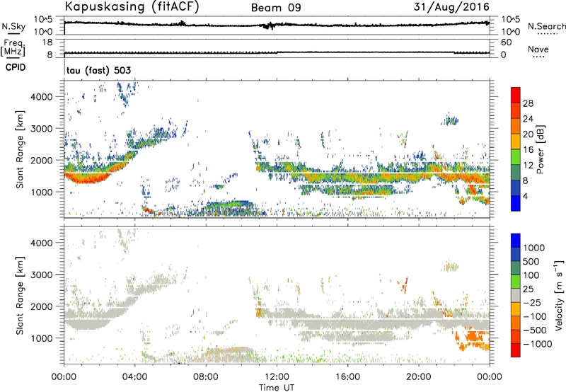Viewport: 566px width, 392px height.
Task: Click the CPID label
Action: pos(16,67)
